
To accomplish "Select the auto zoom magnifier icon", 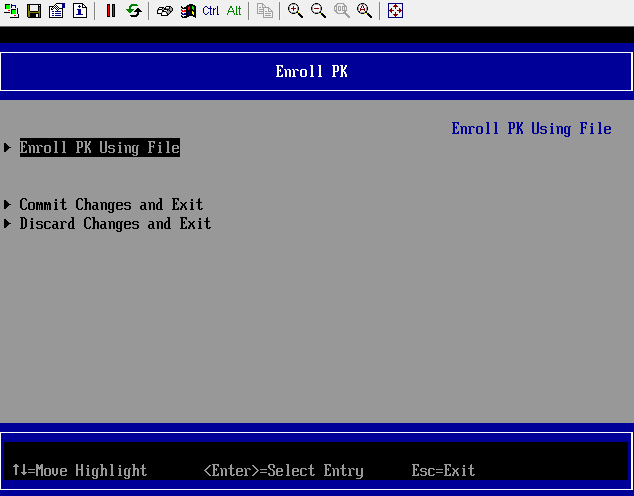I will (364, 11).
